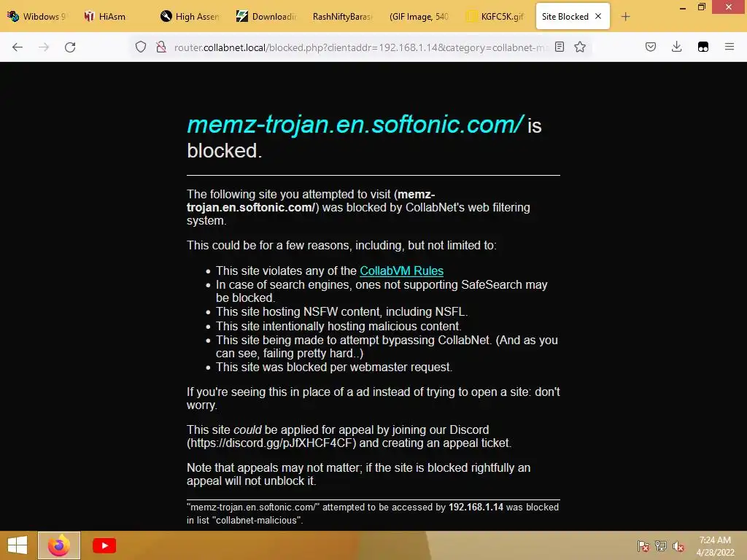Click the forward navigation arrow
The height and width of the screenshot is (560, 747).
click(x=44, y=47)
